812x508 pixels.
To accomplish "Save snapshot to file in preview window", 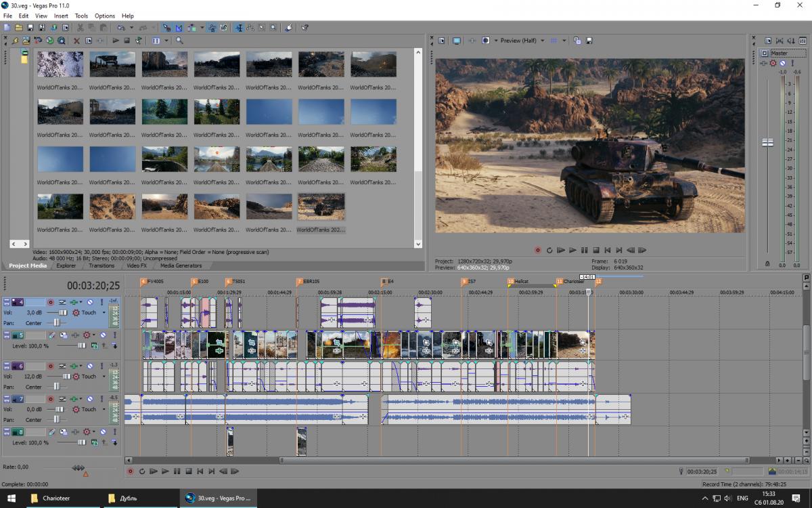I will pos(589,41).
